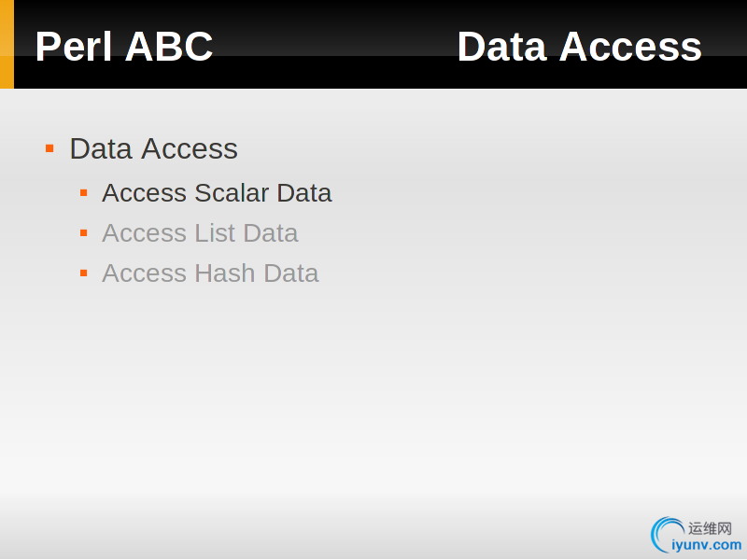Click the orange bullet beside Access Scalar Data
Viewport: 747px width, 560px height.
pyautogui.click(x=84, y=193)
